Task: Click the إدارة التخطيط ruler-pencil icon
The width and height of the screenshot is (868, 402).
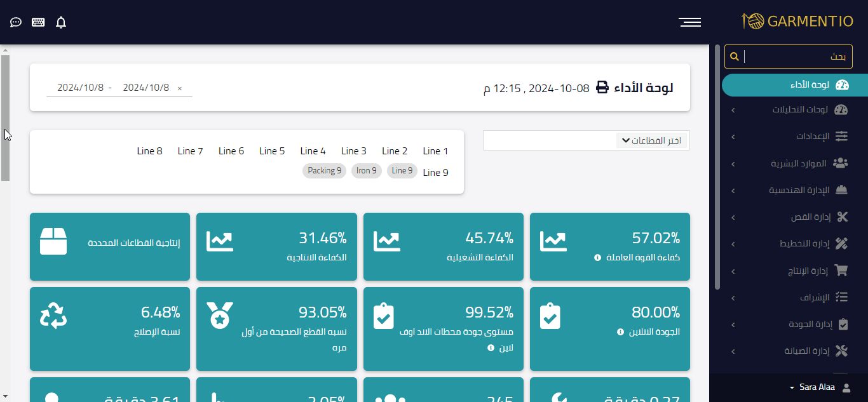Action: [842, 243]
